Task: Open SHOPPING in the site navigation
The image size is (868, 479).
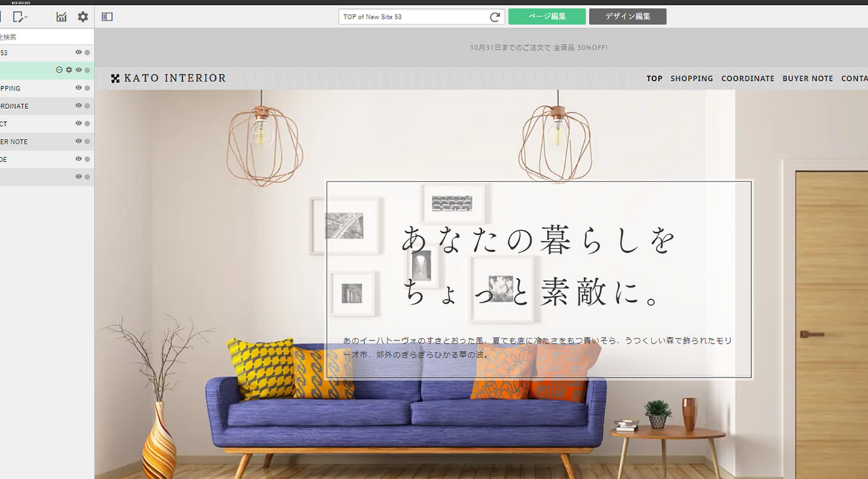Action: (691, 78)
